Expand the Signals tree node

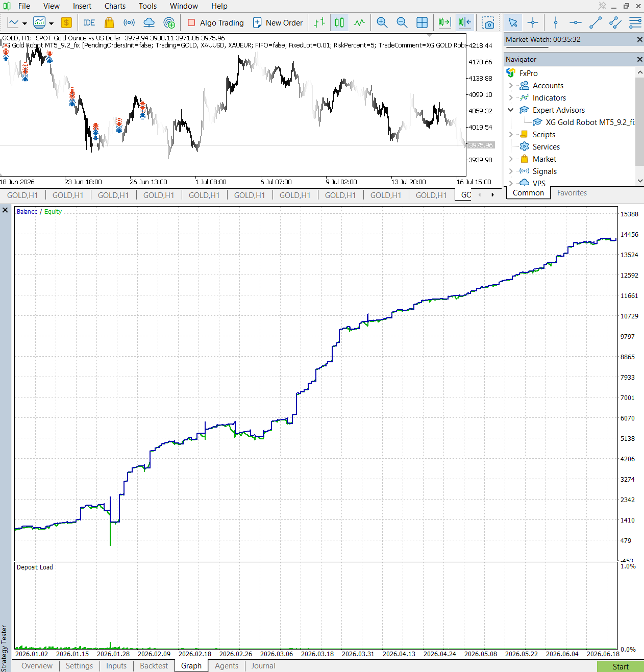[511, 171]
